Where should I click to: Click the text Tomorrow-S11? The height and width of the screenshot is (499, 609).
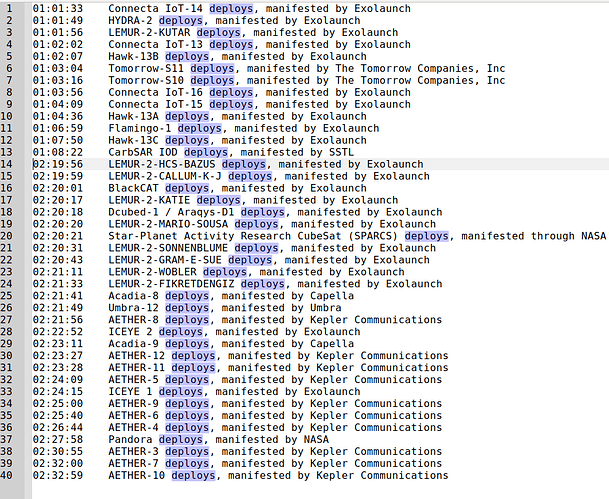pos(146,68)
